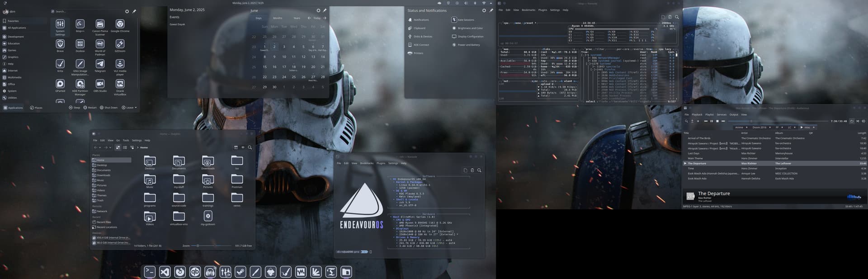Open GParted from the launcher grid
Screen dimensions: 868x279
60,85
